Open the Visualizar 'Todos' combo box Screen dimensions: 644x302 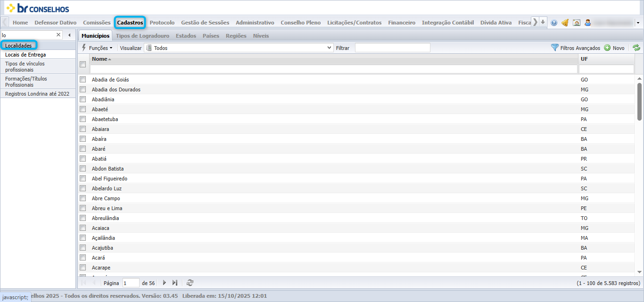[x=239, y=48]
